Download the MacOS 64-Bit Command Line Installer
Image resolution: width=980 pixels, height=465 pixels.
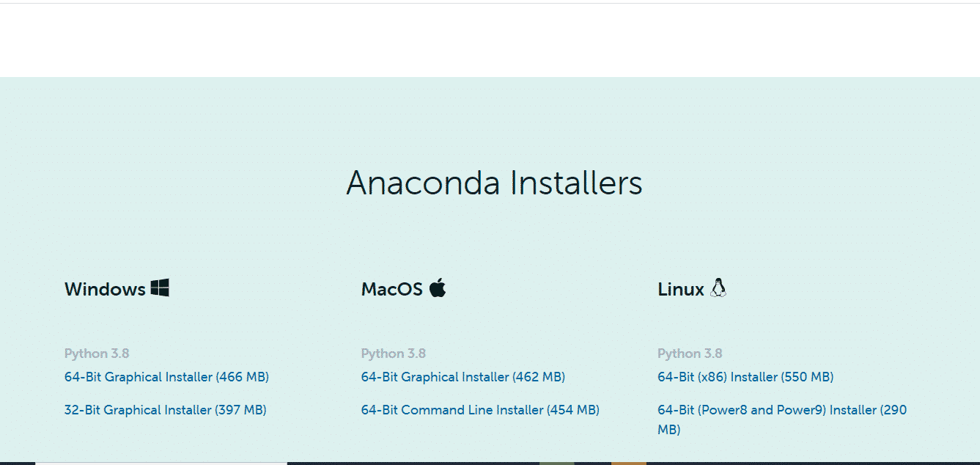[x=479, y=409]
